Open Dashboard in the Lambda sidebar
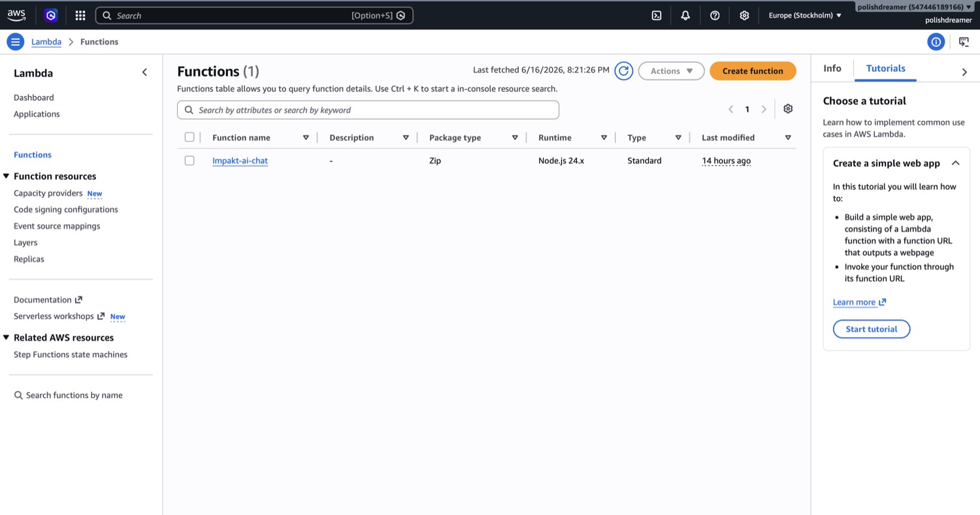The width and height of the screenshot is (980, 515). 34,98
